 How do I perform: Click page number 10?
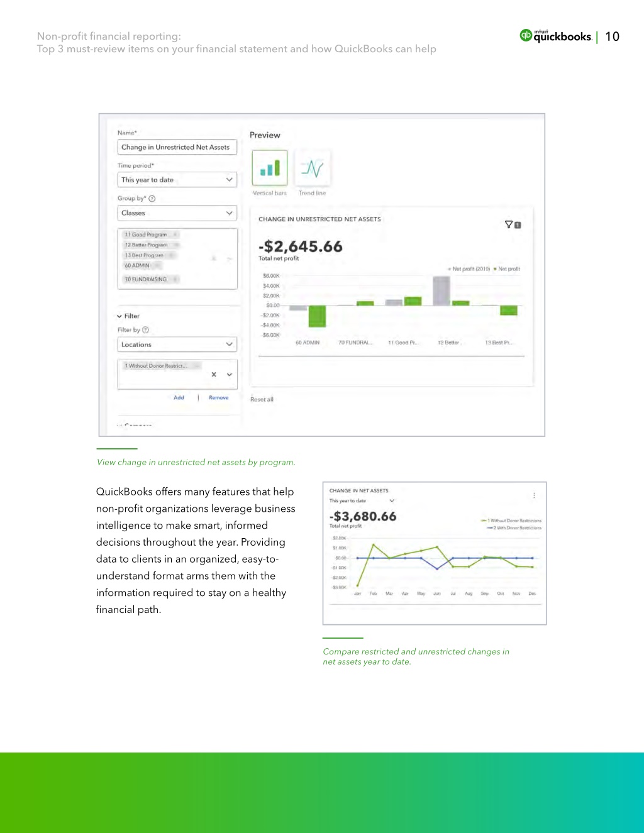612,36
